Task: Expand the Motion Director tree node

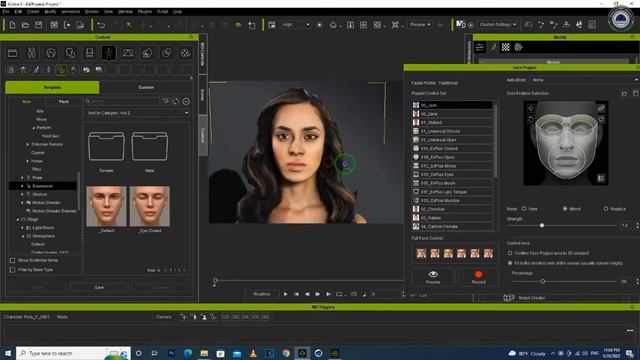Action: point(22,202)
